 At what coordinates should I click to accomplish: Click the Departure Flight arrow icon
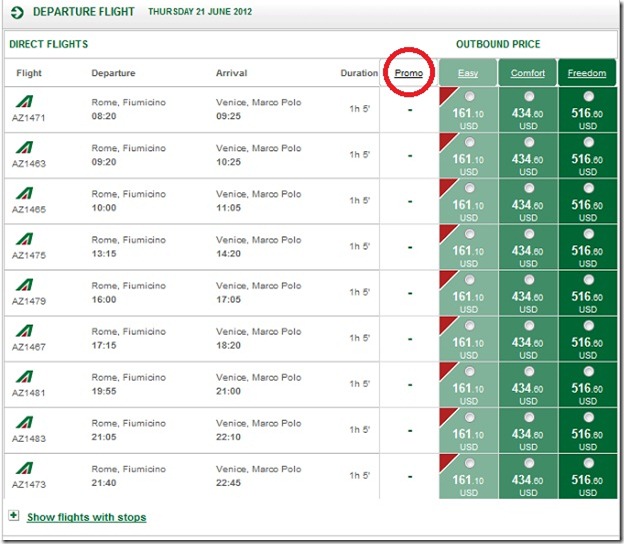pyautogui.click(x=17, y=12)
